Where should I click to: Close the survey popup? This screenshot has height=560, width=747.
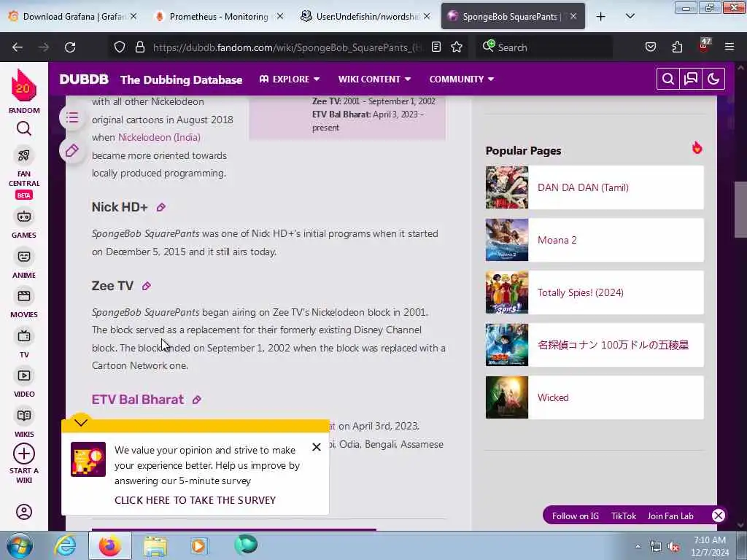(317, 447)
